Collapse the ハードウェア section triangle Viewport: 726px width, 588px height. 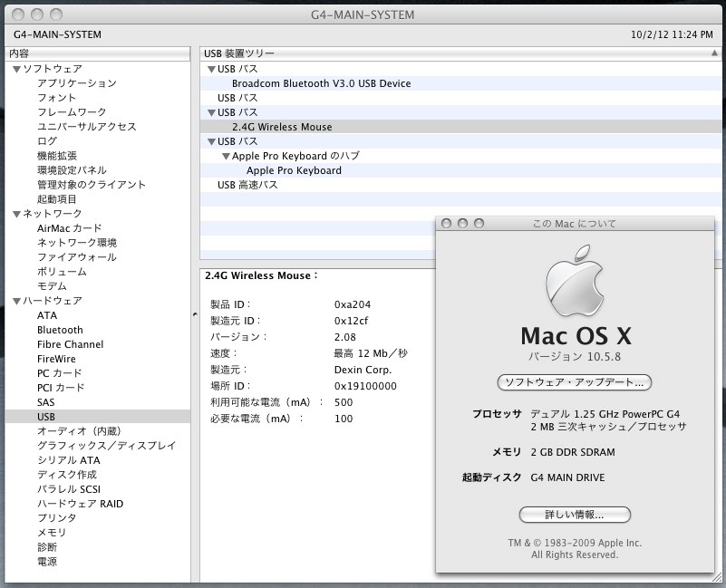click(16, 301)
